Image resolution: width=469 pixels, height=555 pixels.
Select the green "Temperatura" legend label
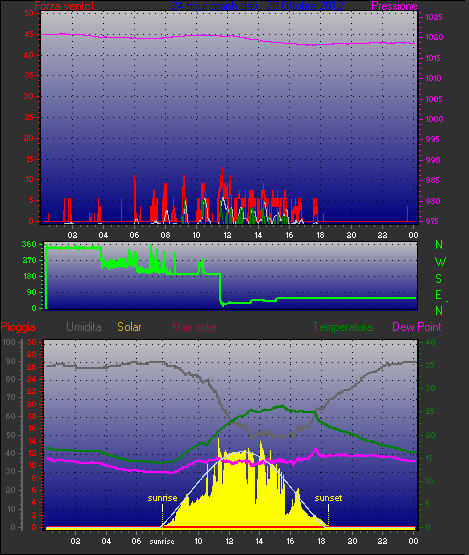pos(342,327)
